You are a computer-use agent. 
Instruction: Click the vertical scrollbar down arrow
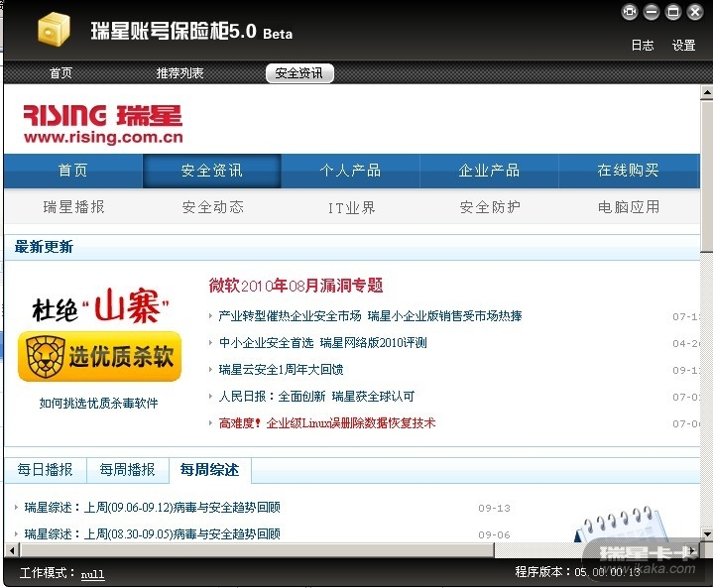click(707, 533)
